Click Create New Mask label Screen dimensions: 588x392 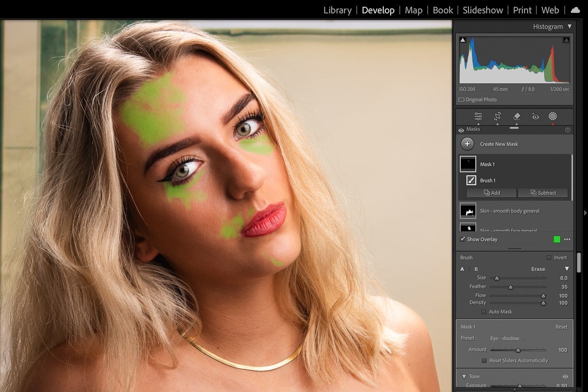pos(499,144)
